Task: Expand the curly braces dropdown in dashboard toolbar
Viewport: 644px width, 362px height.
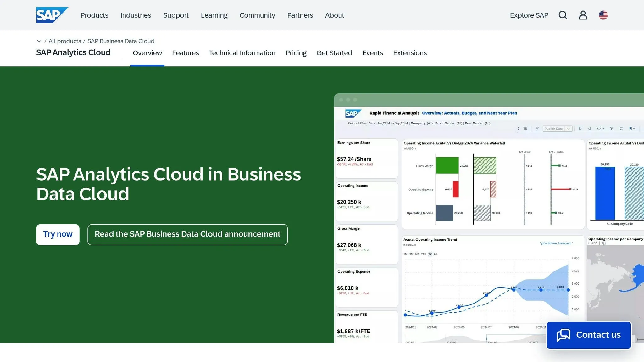Action: 601,129
